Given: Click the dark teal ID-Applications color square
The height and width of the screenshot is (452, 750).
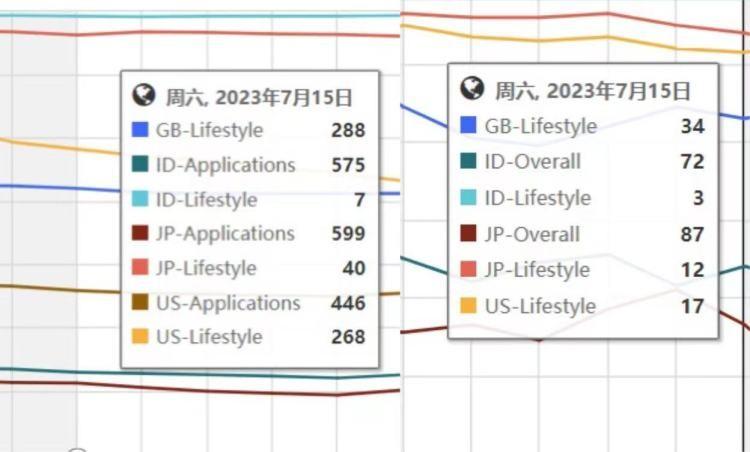Looking at the screenshot, I should click(140, 165).
